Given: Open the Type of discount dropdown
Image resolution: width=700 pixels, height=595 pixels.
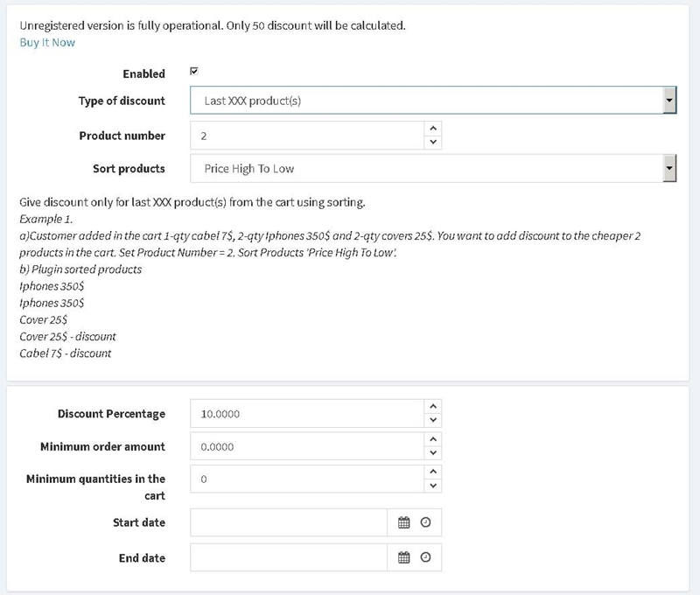Looking at the screenshot, I should pyautogui.click(x=433, y=101).
